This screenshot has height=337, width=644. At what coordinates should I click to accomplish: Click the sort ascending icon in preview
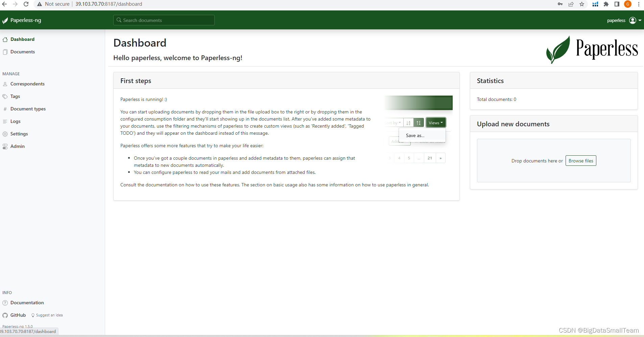click(x=408, y=123)
